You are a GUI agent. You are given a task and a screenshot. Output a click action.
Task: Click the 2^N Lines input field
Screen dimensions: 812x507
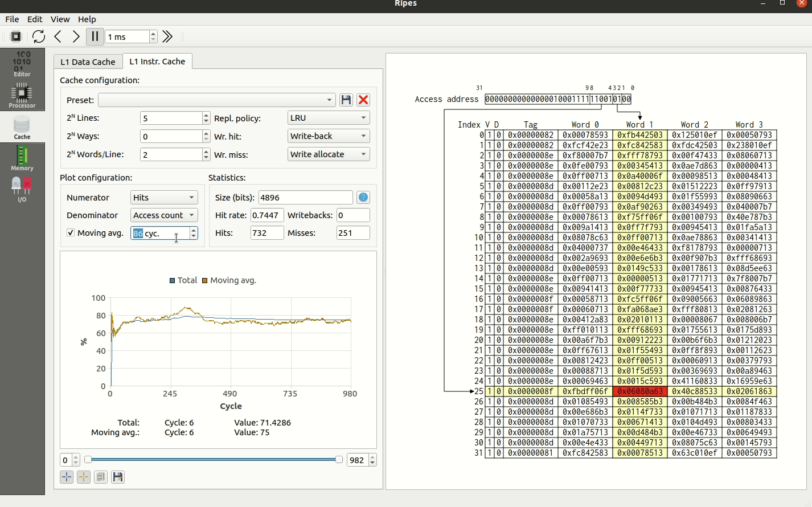[x=171, y=118]
